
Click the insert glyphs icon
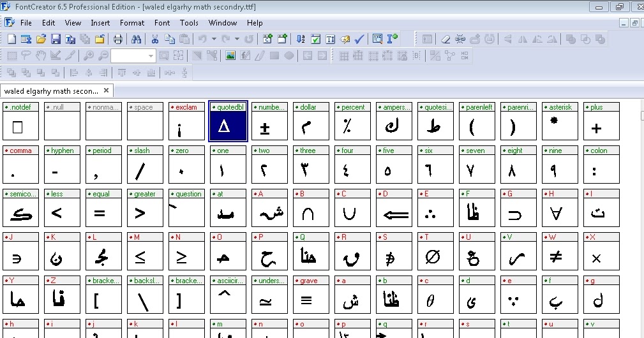pos(282,40)
